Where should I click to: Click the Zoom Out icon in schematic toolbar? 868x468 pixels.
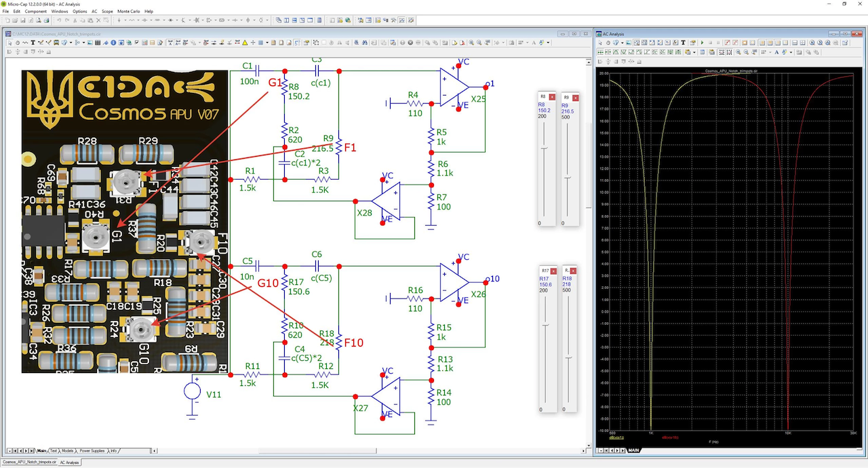479,43
